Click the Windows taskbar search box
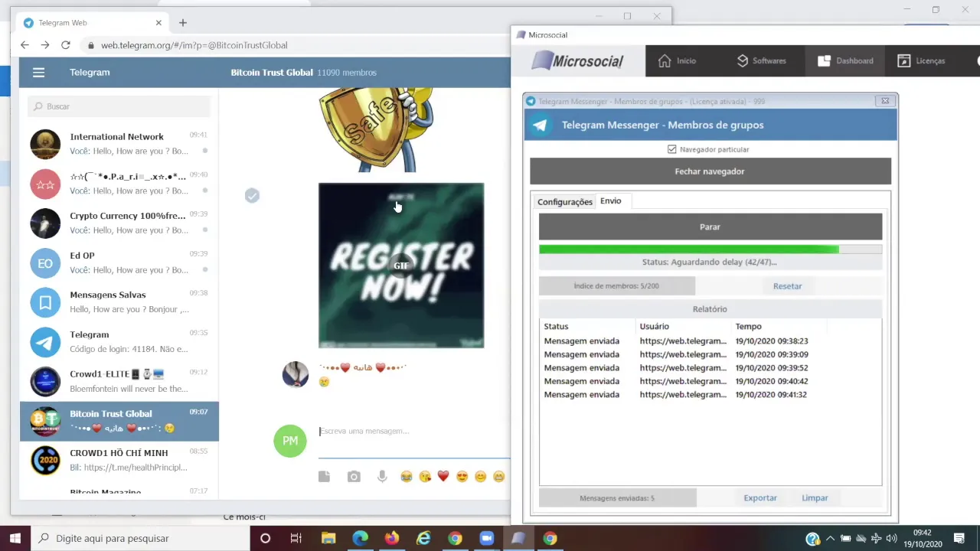This screenshot has width=980, height=551. (x=140, y=539)
